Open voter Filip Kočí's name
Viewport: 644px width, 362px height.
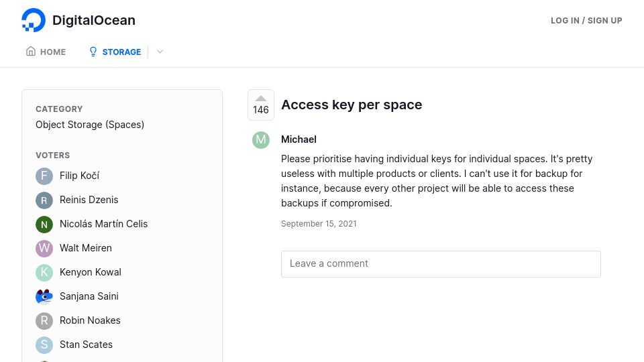[79, 176]
